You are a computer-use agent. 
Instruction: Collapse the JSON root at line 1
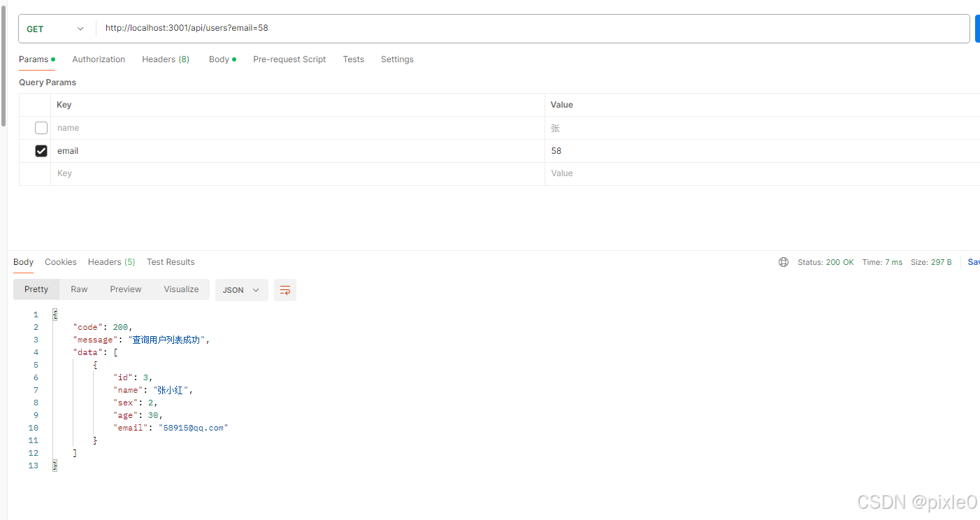(x=55, y=315)
